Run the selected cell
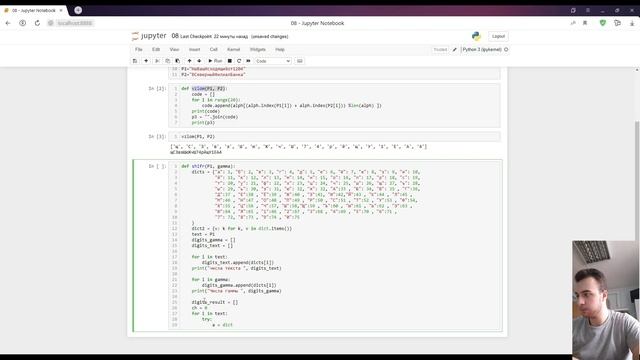640x360 pixels. pyautogui.click(x=215, y=61)
